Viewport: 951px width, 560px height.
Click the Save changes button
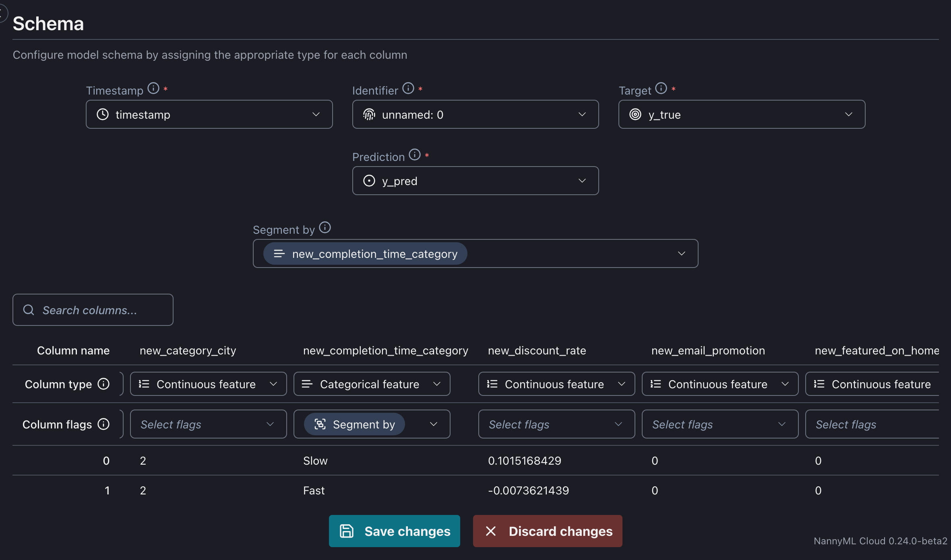394,531
